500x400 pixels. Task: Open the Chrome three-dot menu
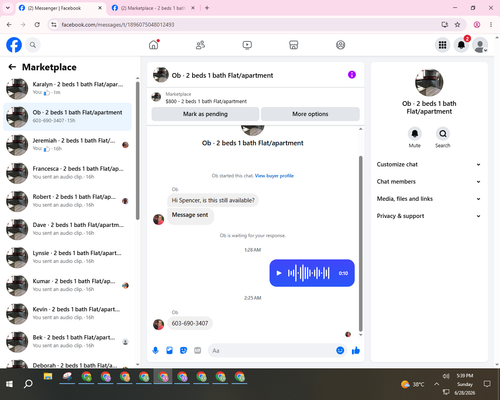click(x=491, y=25)
